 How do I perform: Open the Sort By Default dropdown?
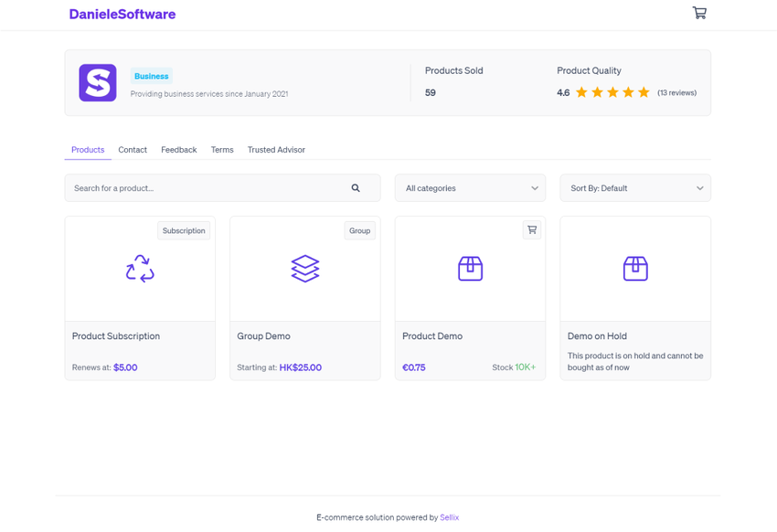pos(635,187)
